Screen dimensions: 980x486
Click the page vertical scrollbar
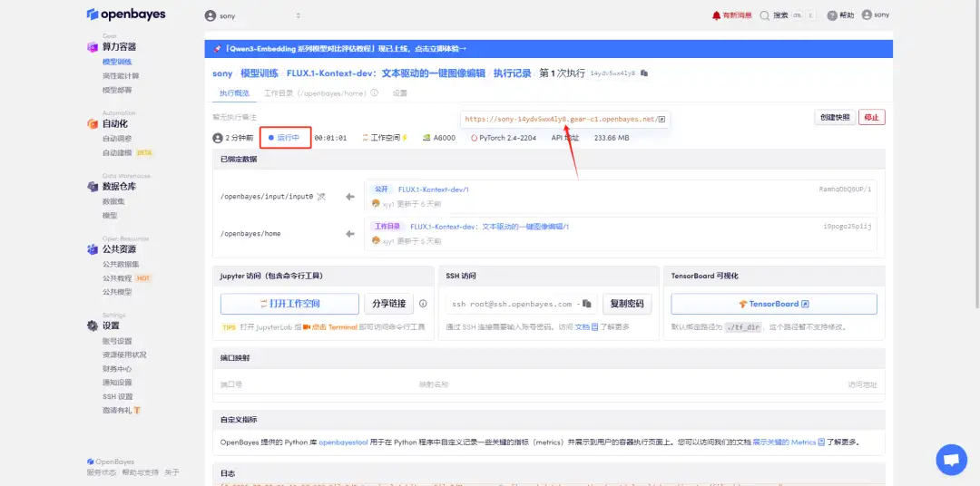[x=975, y=153]
